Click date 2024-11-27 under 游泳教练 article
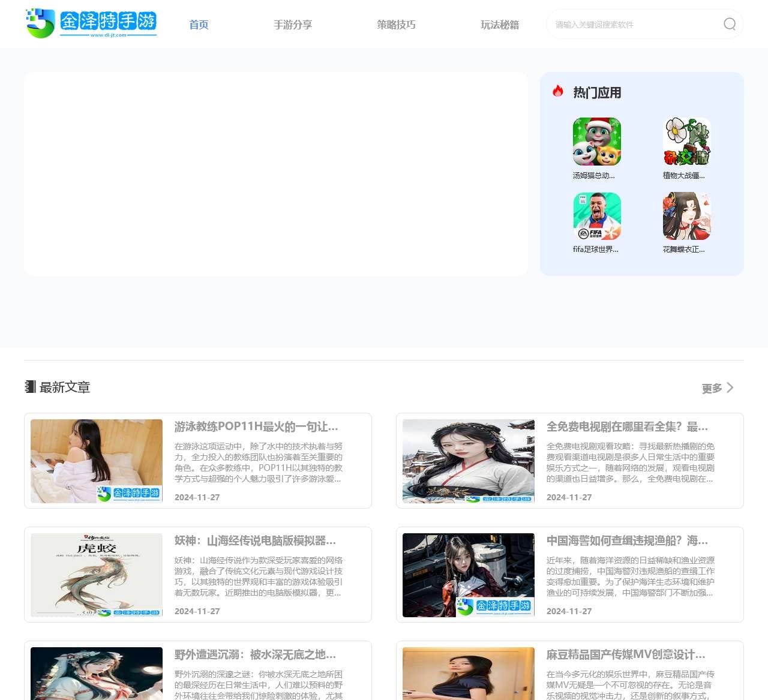 (x=197, y=497)
